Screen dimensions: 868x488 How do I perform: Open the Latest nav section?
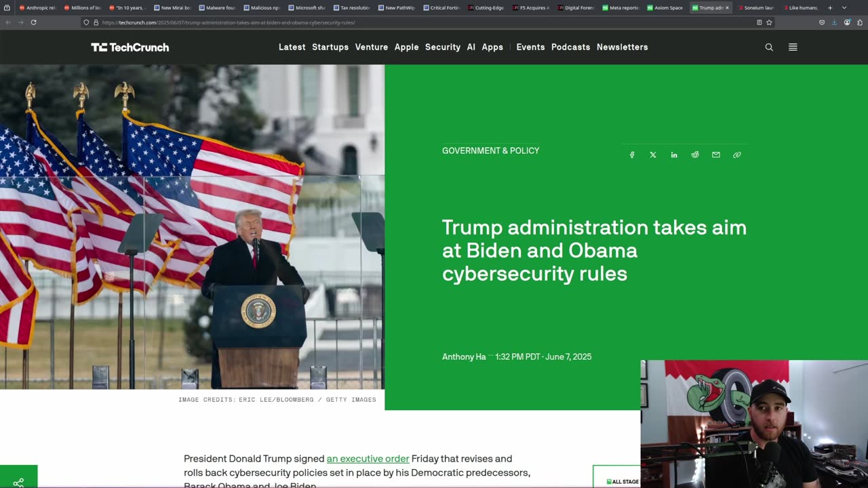click(292, 47)
